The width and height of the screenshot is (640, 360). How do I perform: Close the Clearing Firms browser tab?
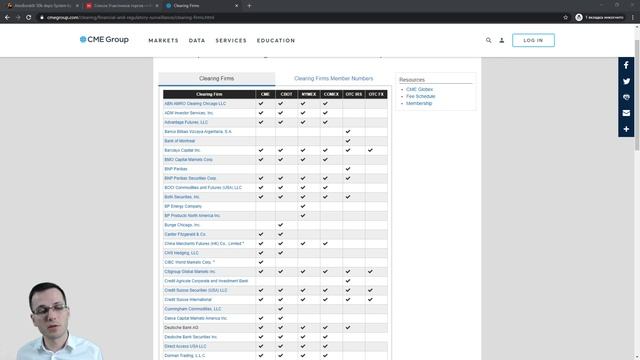236,6
